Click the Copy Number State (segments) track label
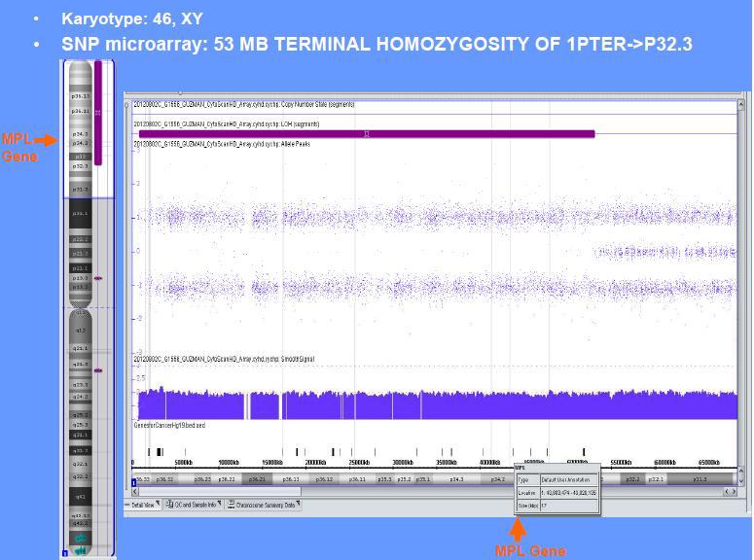 (x=244, y=104)
